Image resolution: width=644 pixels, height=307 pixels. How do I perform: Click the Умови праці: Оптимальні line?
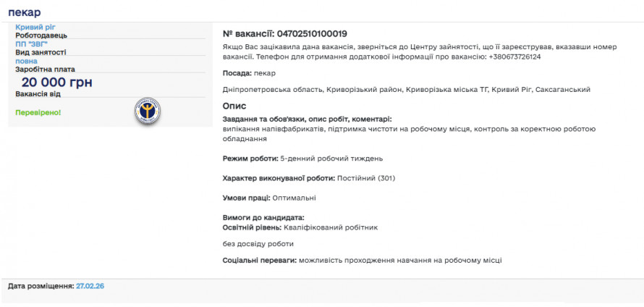269,198
